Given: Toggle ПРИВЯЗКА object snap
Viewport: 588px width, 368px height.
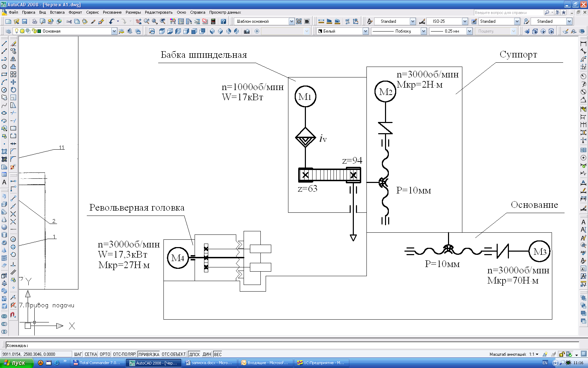Looking at the screenshot, I should tap(149, 354).
